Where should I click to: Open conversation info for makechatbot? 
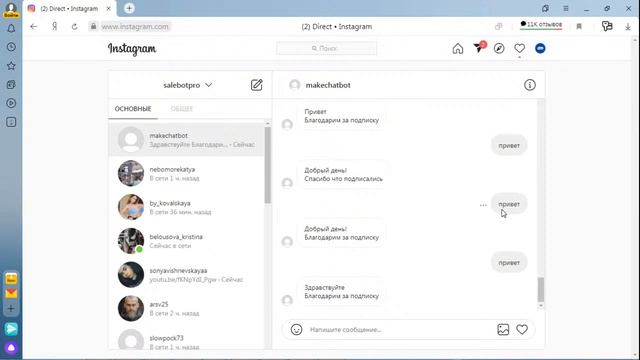pyautogui.click(x=529, y=85)
